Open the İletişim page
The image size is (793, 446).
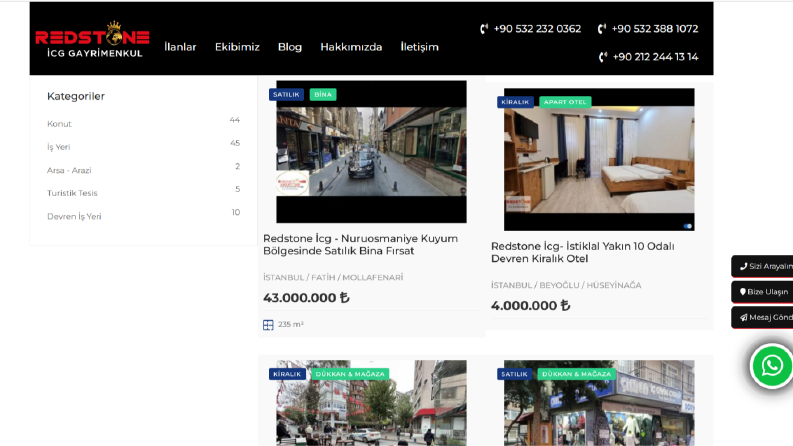[419, 47]
